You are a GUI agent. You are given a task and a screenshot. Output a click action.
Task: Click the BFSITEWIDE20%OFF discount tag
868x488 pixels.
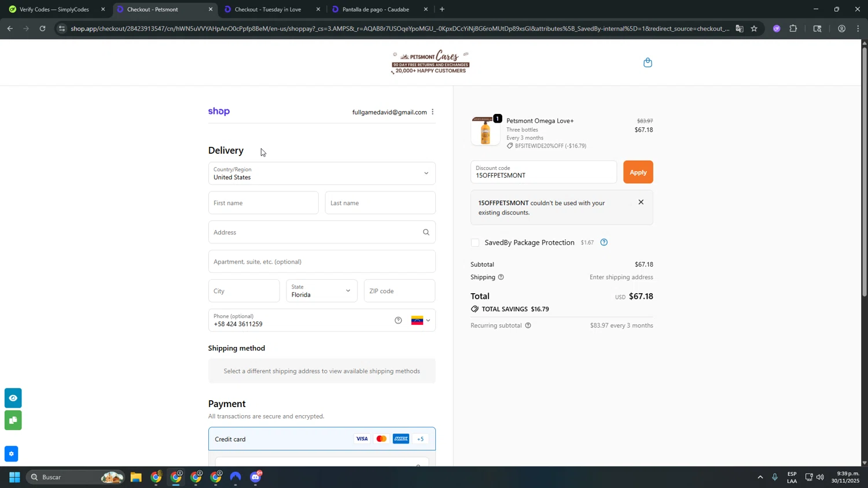point(546,146)
